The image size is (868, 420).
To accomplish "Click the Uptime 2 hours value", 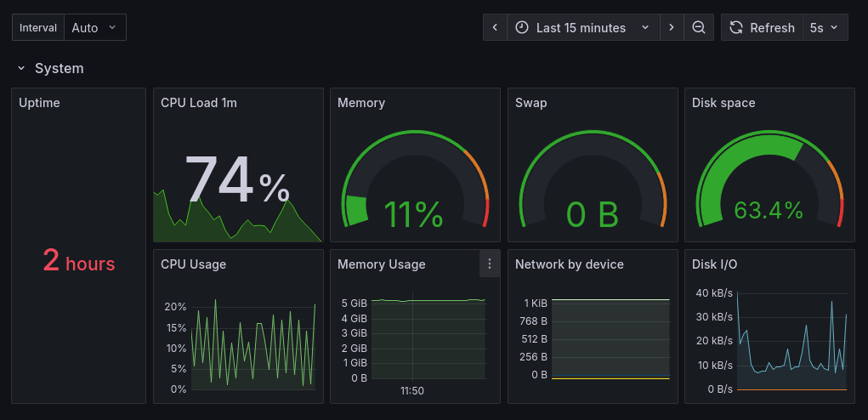I will pyautogui.click(x=79, y=262).
